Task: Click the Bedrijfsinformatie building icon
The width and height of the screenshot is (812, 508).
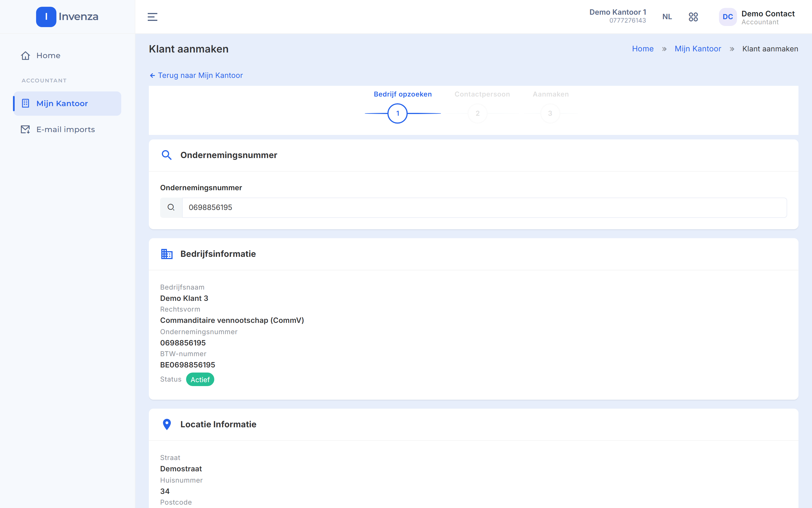Action: click(x=167, y=254)
